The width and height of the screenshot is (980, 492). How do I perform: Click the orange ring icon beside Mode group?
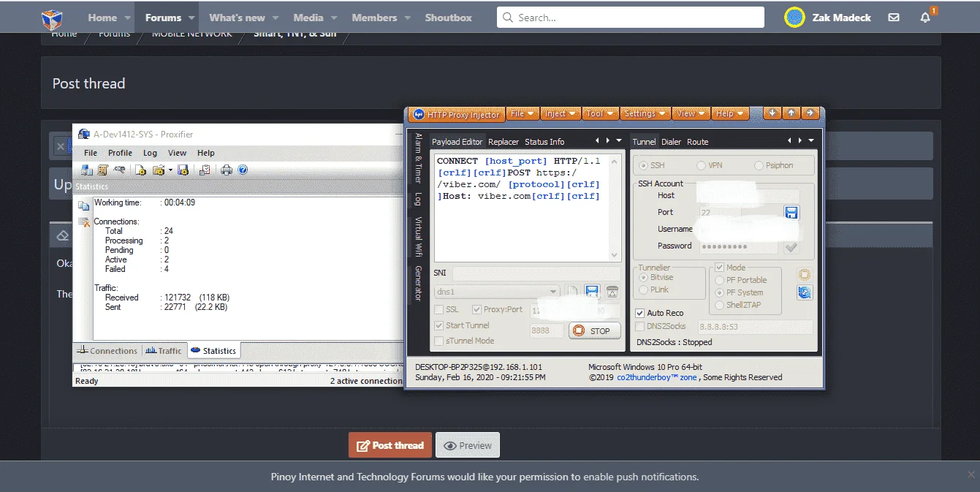coord(805,275)
